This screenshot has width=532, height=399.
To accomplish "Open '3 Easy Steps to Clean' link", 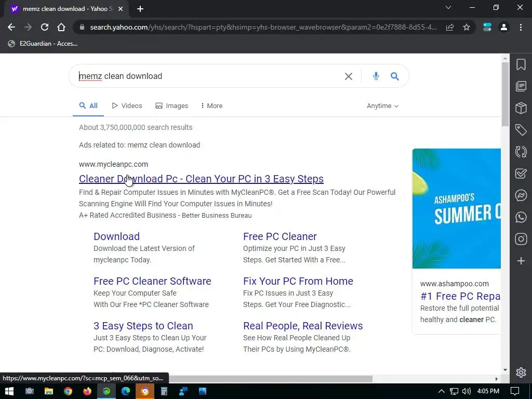I will point(143,326).
